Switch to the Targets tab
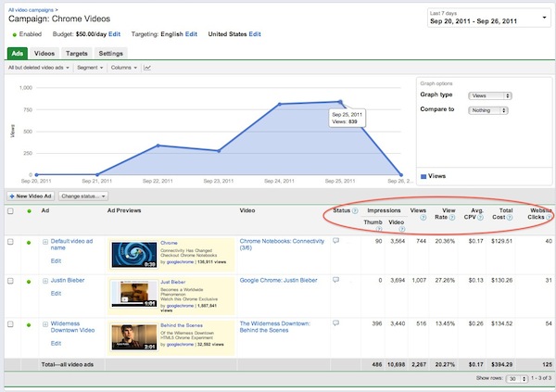Image resolution: width=556 pixels, height=392 pixels. (77, 54)
